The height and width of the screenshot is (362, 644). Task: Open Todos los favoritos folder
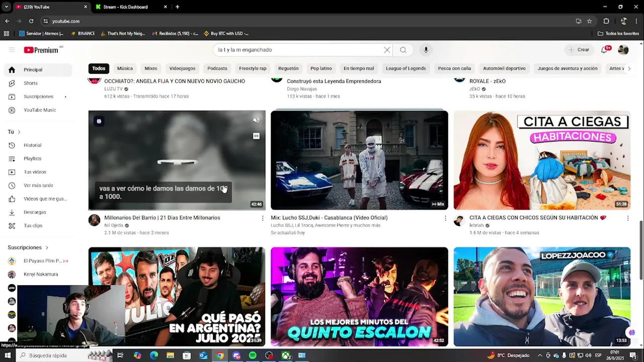click(618, 34)
